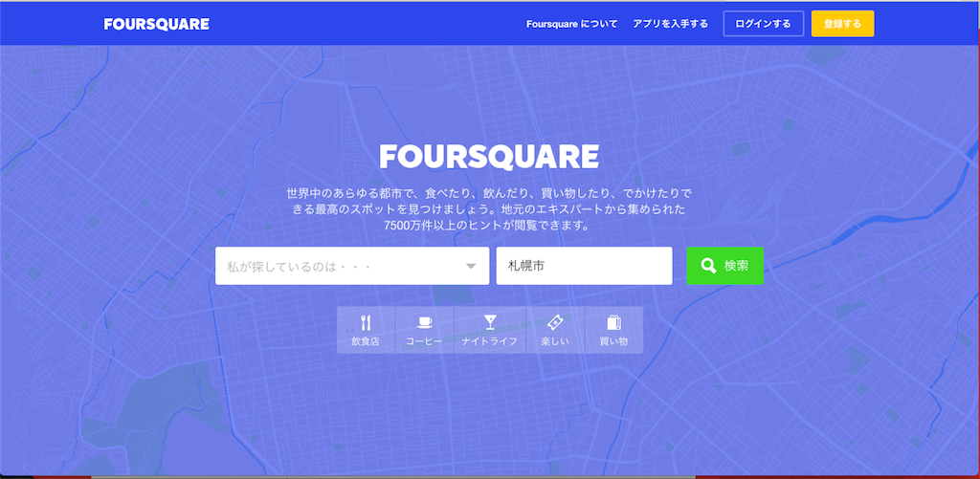
Task: Click the FOURSQUARE logo in the header
Action: coord(156,24)
